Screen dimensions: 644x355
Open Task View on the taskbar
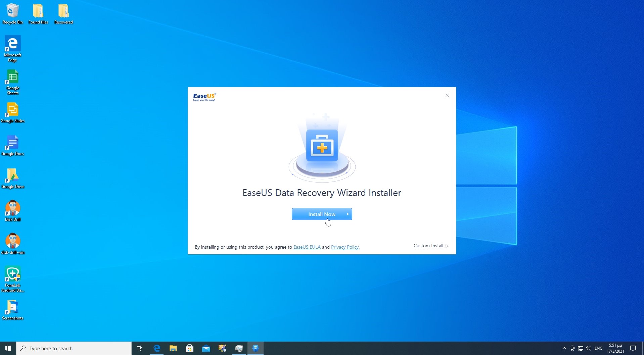coord(139,348)
